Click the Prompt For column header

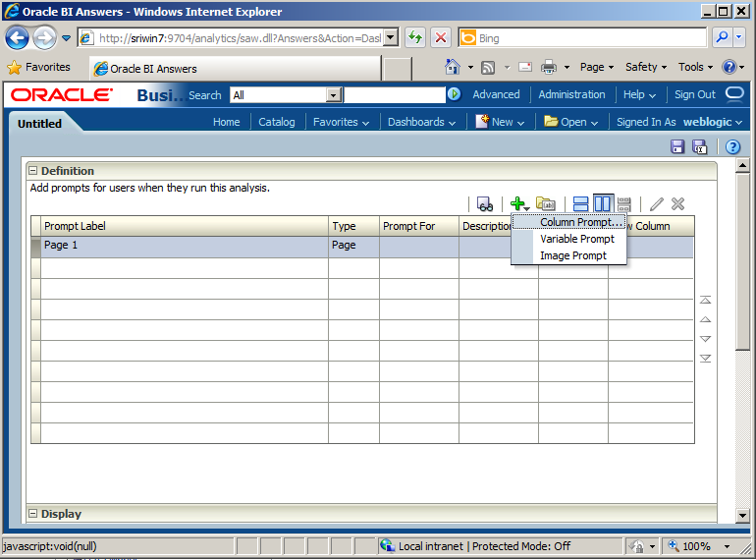click(x=418, y=226)
